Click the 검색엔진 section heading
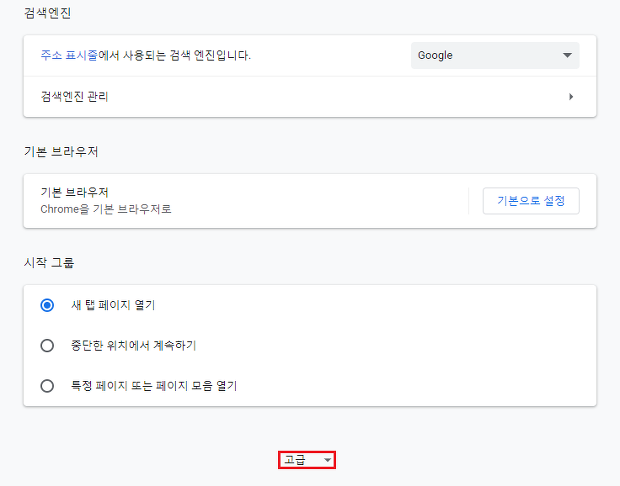 (47, 13)
